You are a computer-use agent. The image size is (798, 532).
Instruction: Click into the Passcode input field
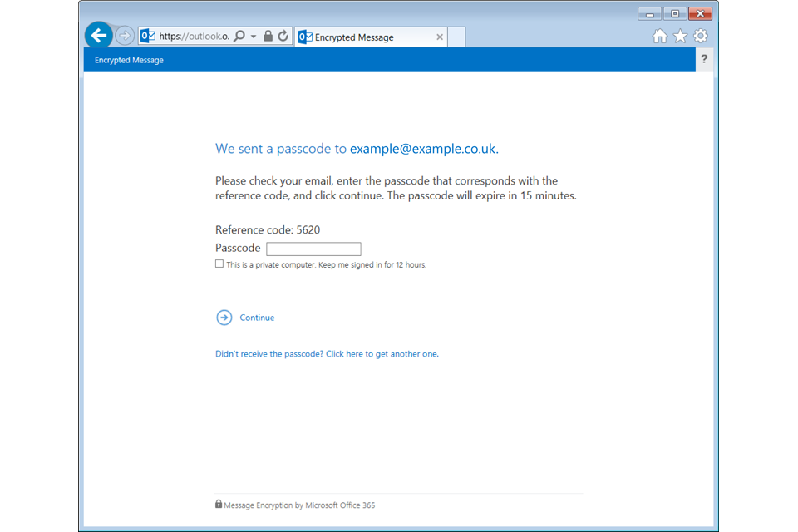click(313, 249)
